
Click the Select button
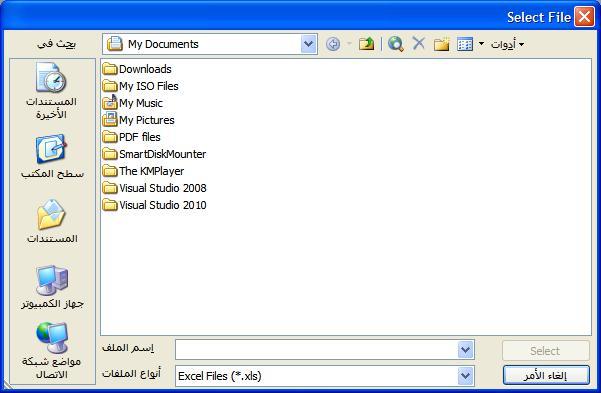(x=546, y=350)
